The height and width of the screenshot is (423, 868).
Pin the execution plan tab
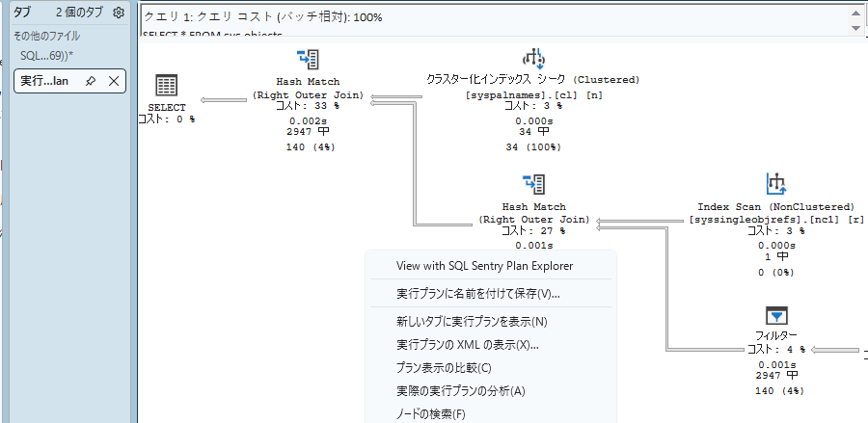(x=91, y=81)
